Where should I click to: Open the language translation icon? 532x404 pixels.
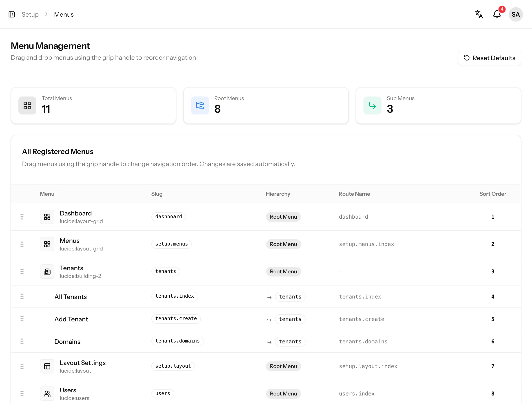pos(479,14)
